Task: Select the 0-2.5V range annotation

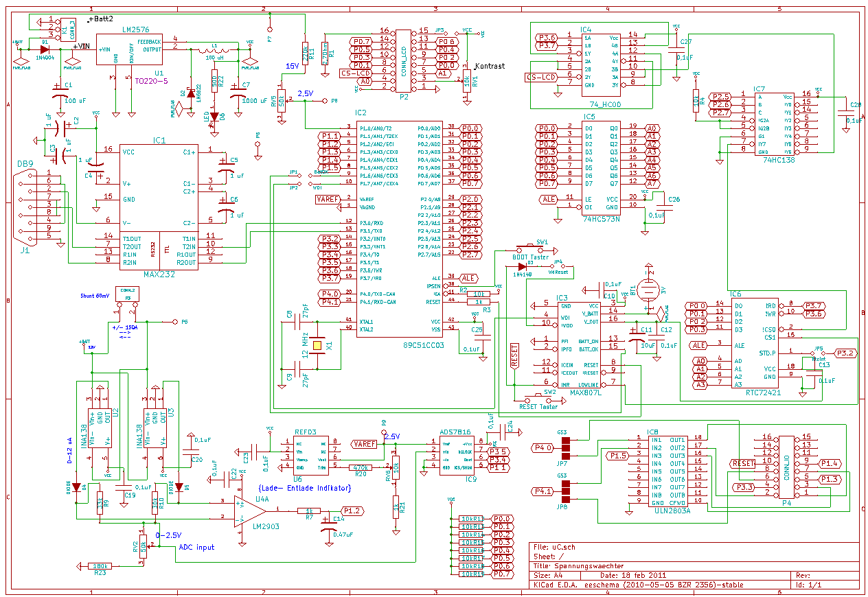Action: point(168,535)
